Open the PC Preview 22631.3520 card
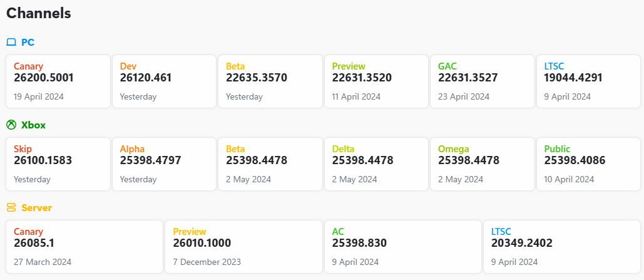The image size is (644, 280). click(x=376, y=81)
